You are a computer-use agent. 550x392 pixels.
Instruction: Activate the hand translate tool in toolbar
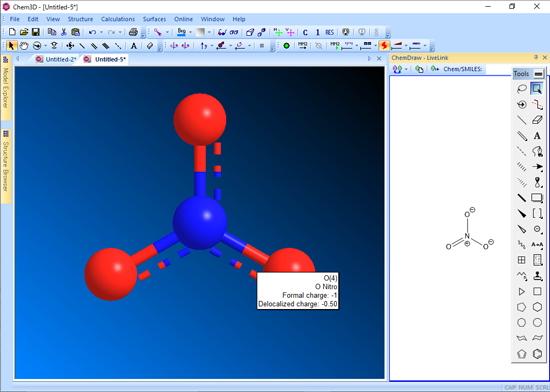coord(24,46)
